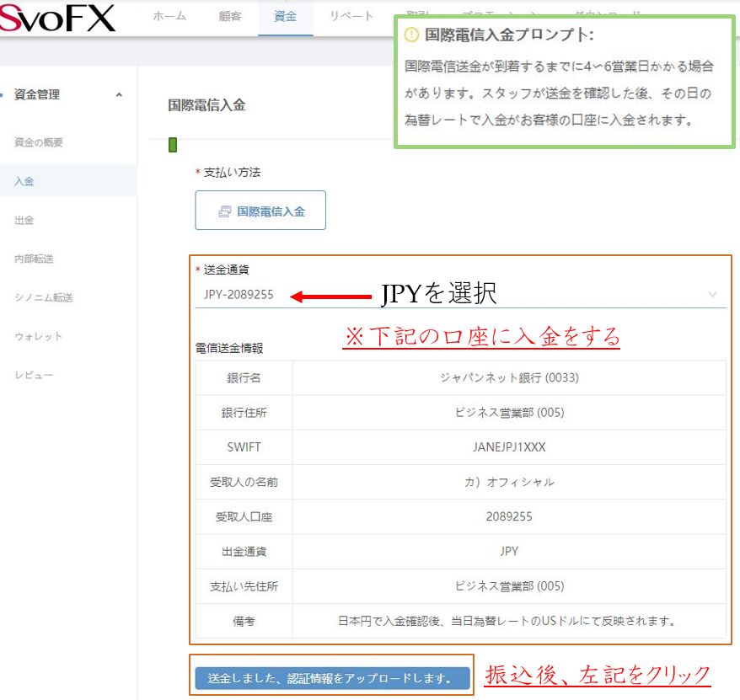Open the 送金通貨 currency dropdown

(x=455, y=295)
